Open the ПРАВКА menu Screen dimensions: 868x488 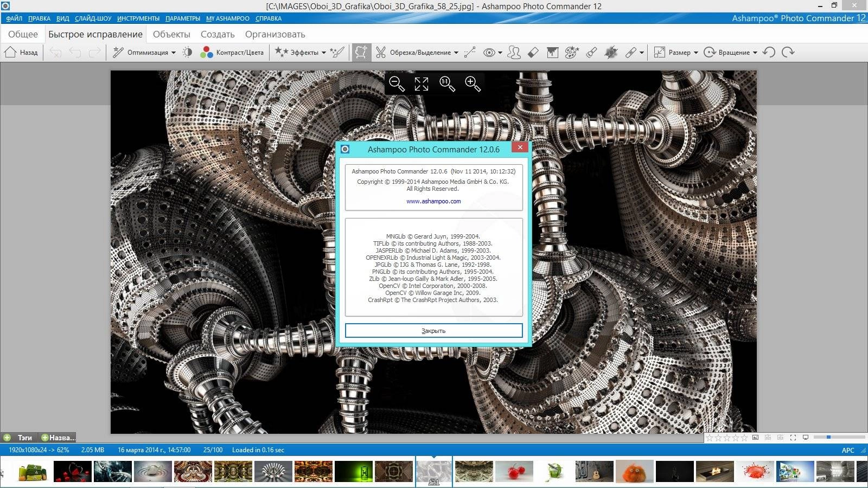coord(39,18)
